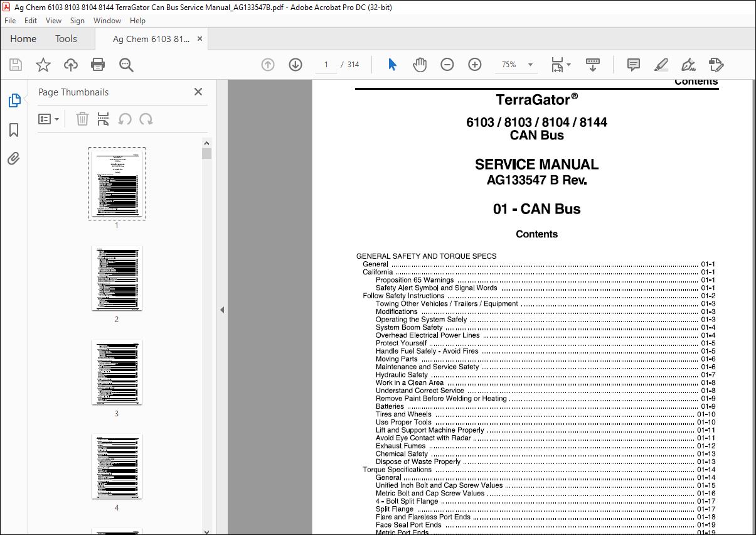
Task: Open the View menu
Action: (x=53, y=21)
